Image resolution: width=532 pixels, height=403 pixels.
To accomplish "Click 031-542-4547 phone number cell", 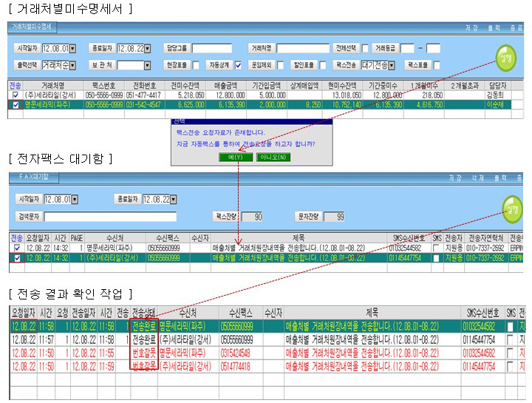I will pyautogui.click(x=143, y=105).
